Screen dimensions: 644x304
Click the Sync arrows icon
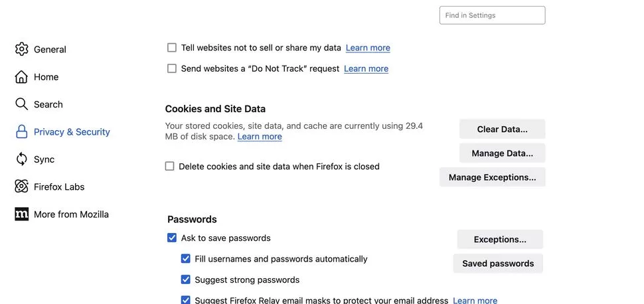coord(21,159)
